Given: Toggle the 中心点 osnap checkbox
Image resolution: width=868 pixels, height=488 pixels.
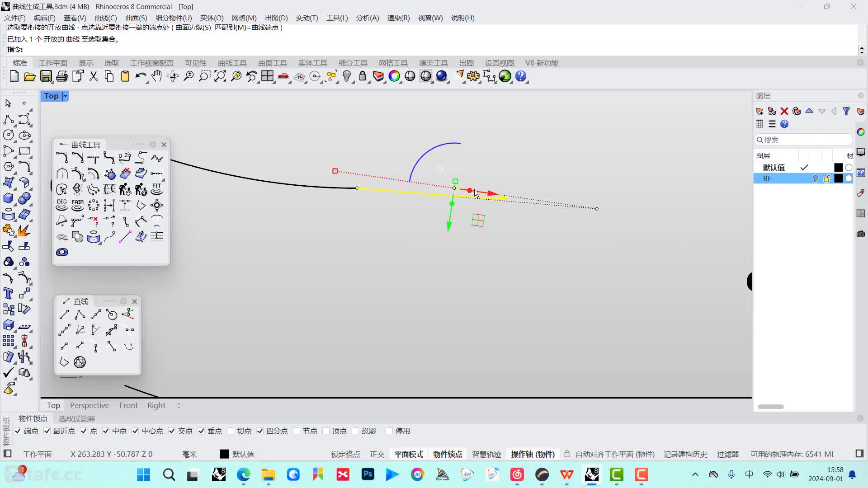Looking at the screenshot, I should pos(135,431).
